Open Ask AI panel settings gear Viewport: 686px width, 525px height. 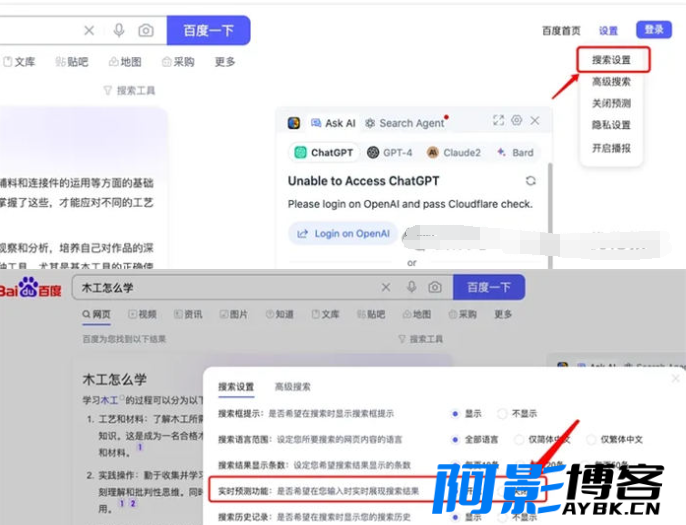point(516,121)
